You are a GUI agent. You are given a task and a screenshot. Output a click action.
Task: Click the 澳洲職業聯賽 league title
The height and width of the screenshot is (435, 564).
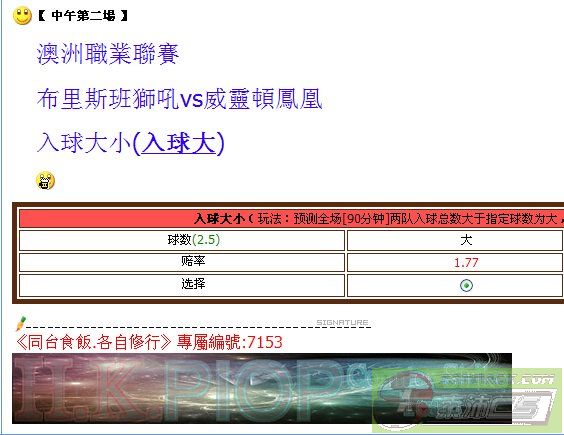[x=108, y=54]
